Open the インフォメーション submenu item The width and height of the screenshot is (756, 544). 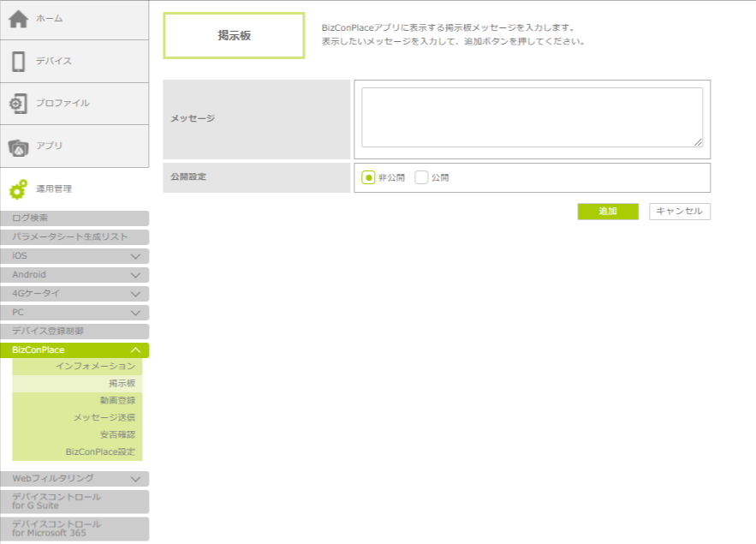pyautogui.click(x=95, y=367)
